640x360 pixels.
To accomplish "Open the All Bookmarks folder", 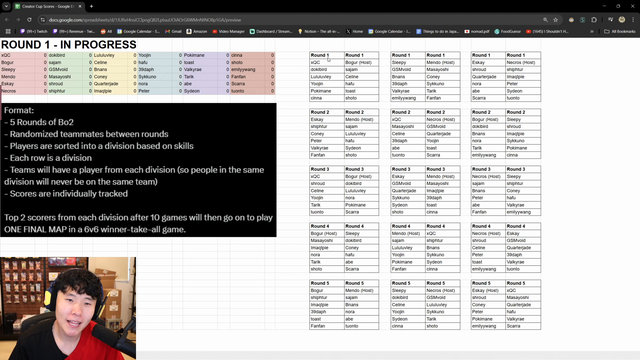I will coord(620,31).
